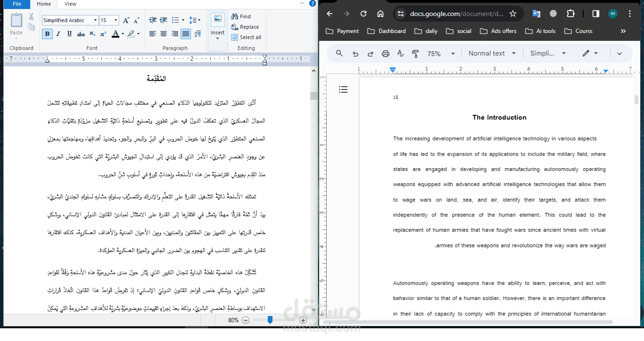Click the Print icon in Google Docs
Image resolution: width=644 pixels, height=341 pixels.
(x=386, y=54)
